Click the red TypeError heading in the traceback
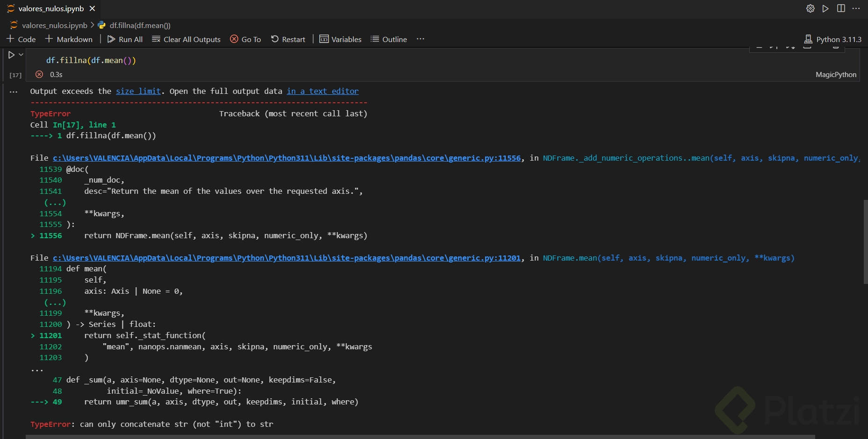 [x=50, y=113]
